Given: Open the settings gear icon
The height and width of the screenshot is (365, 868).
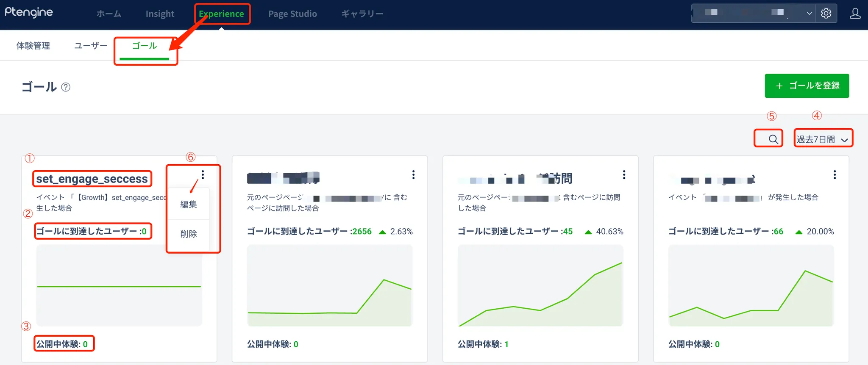Looking at the screenshot, I should (826, 14).
